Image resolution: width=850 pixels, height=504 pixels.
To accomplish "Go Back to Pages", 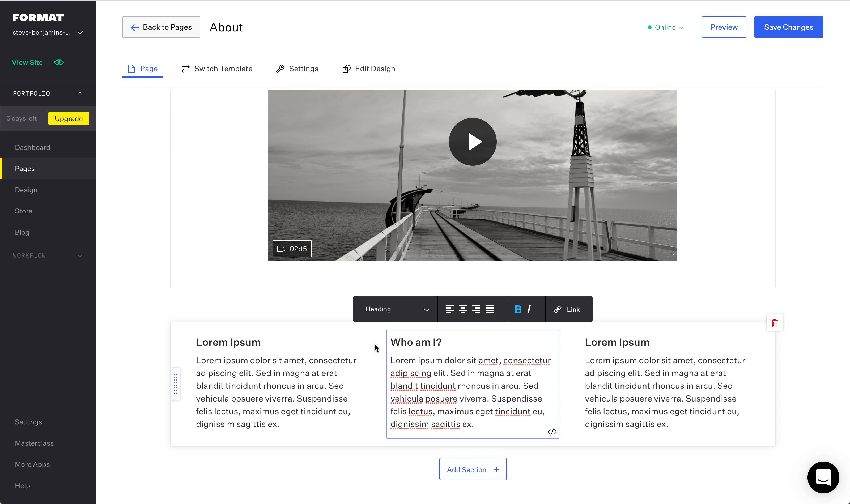I will point(161,27).
